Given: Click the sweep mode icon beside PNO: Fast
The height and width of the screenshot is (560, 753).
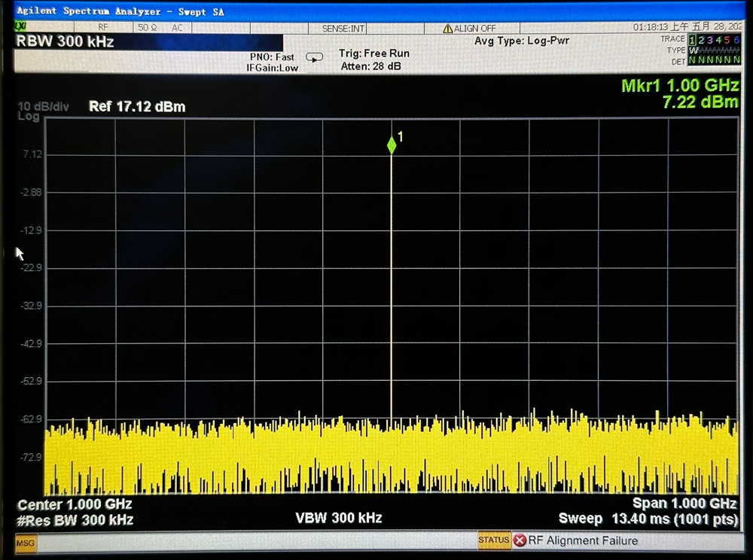Looking at the screenshot, I should (x=315, y=57).
